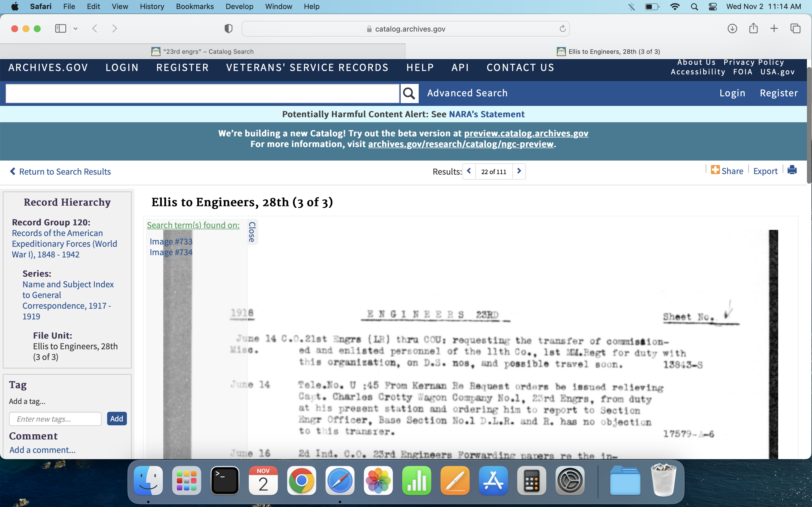
Task: Expand sidebar options dropdown chevron
Action: [x=76, y=29]
